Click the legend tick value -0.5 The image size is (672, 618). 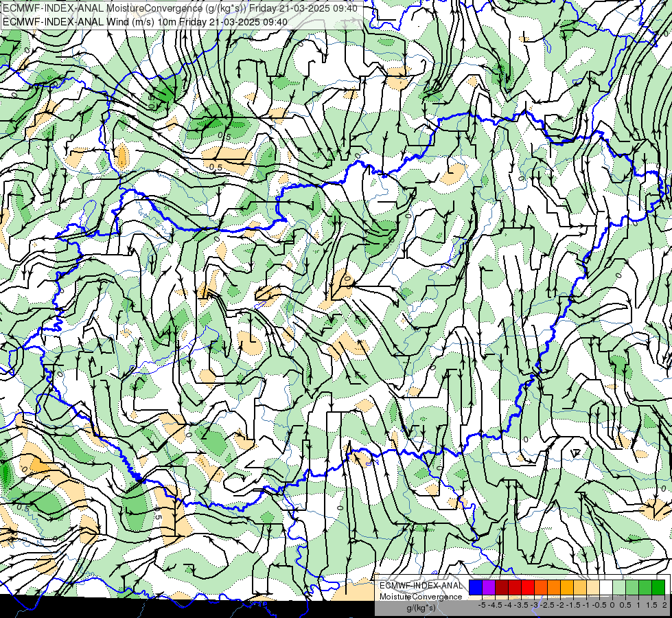click(599, 605)
